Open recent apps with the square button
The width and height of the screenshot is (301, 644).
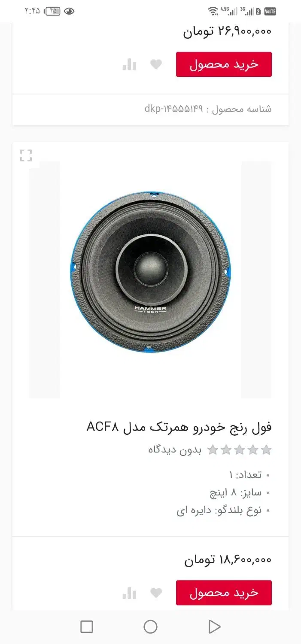87,627
